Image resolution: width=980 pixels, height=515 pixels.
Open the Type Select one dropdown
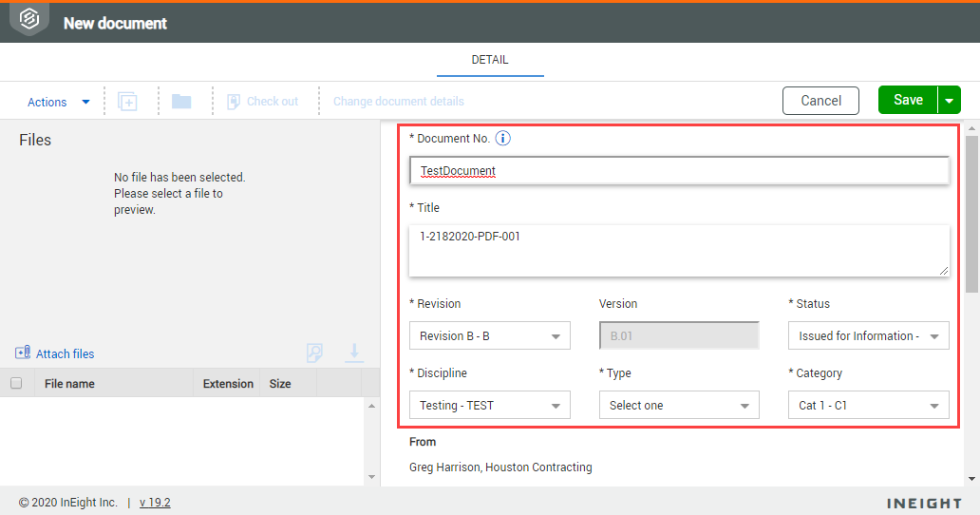[678, 406]
